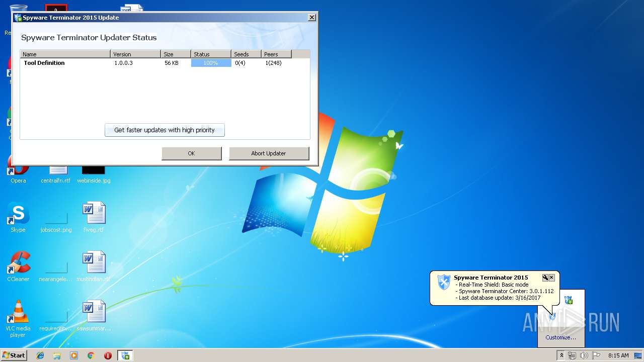Screen dimensions: 644x362
Task: Select the Opera desktop shortcut
Action: [x=18, y=173]
